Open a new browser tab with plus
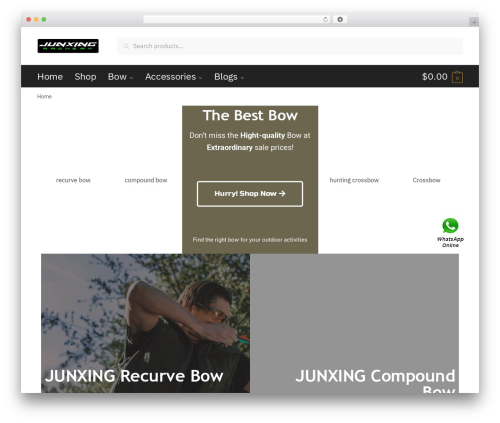500x423 pixels. (474, 22)
